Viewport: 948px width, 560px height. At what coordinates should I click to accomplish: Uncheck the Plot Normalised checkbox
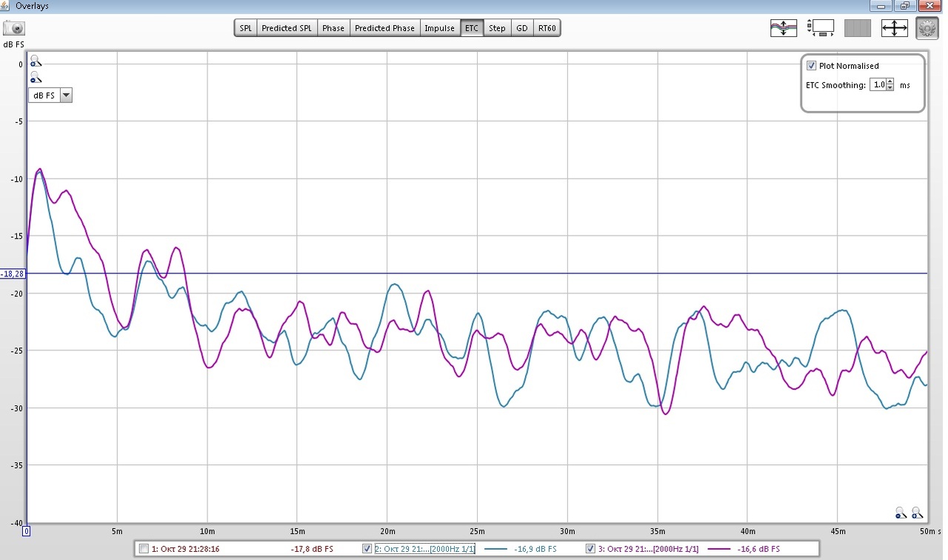click(x=812, y=66)
